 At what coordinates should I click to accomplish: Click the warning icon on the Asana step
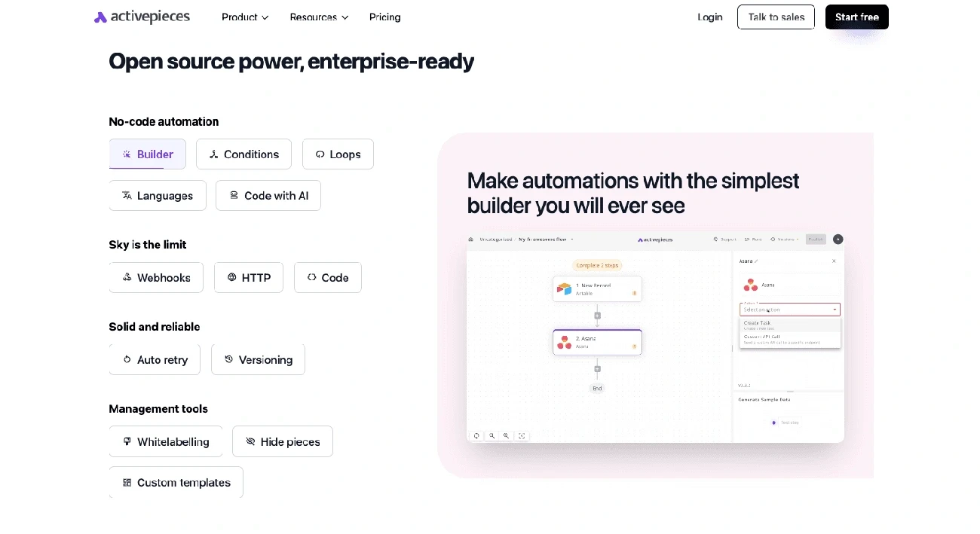[x=634, y=346]
